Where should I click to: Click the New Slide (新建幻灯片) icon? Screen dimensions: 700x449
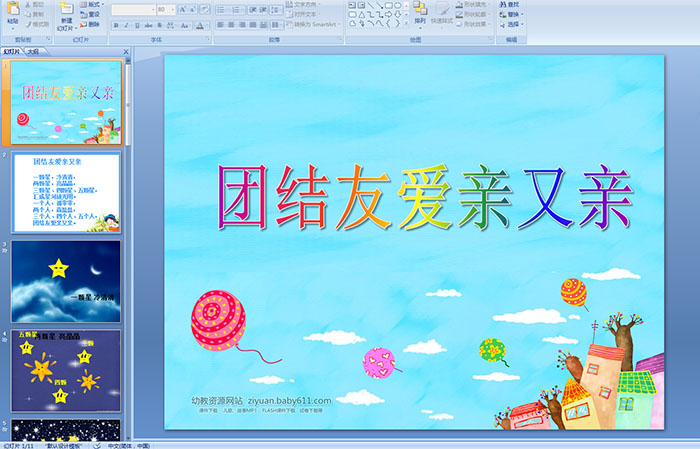point(67,8)
